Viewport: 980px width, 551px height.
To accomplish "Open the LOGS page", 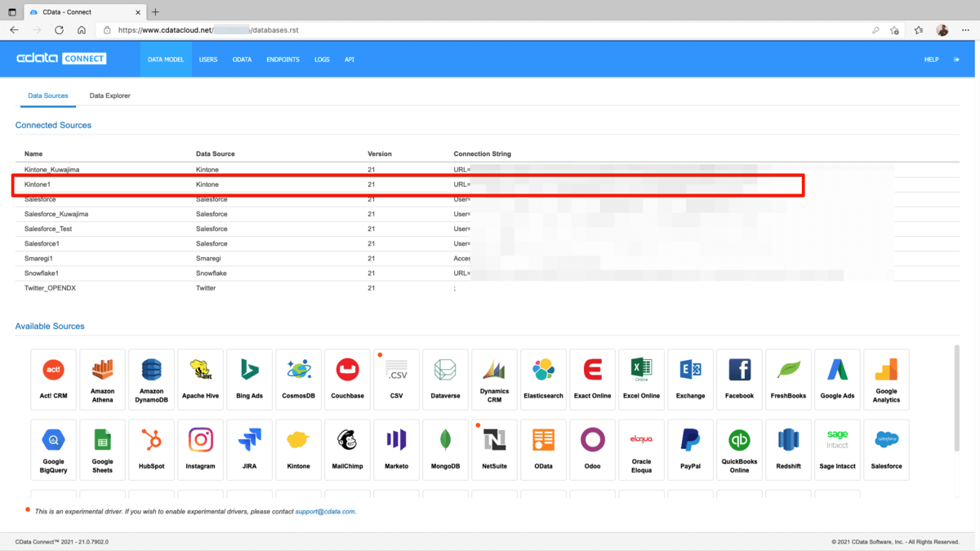I will [322, 60].
